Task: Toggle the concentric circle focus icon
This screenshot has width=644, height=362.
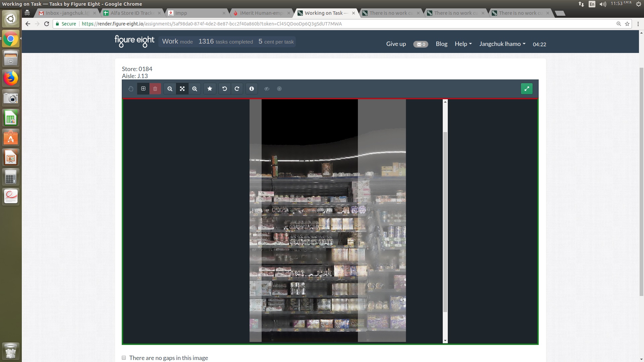Action: pos(279,89)
